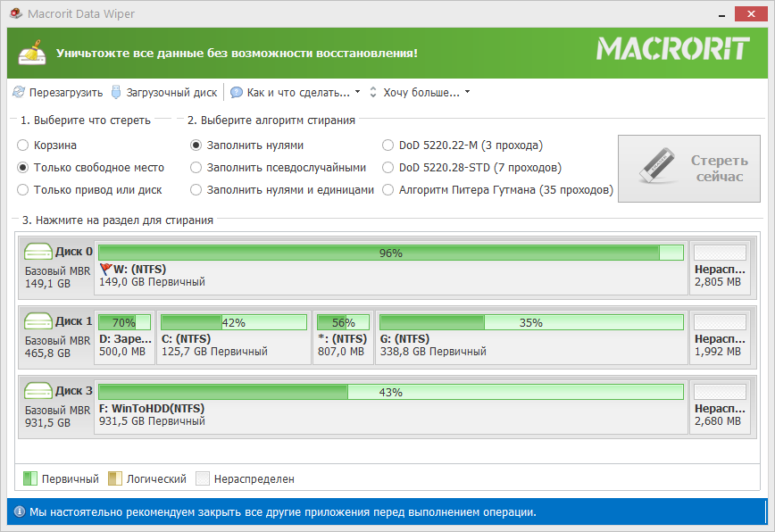Click the 'Базовый MBR 931,5 GB' label
The width and height of the screenshot is (775, 532).
click(x=57, y=417)
